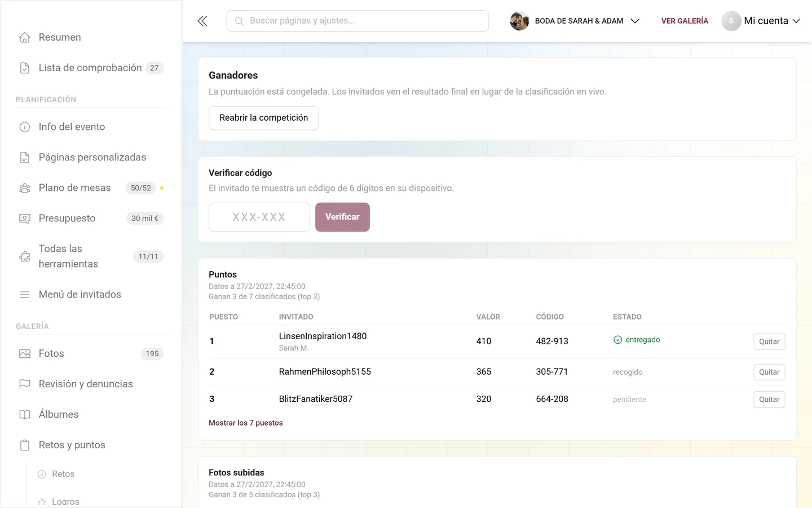Click the code 664-208

[552, 399]
